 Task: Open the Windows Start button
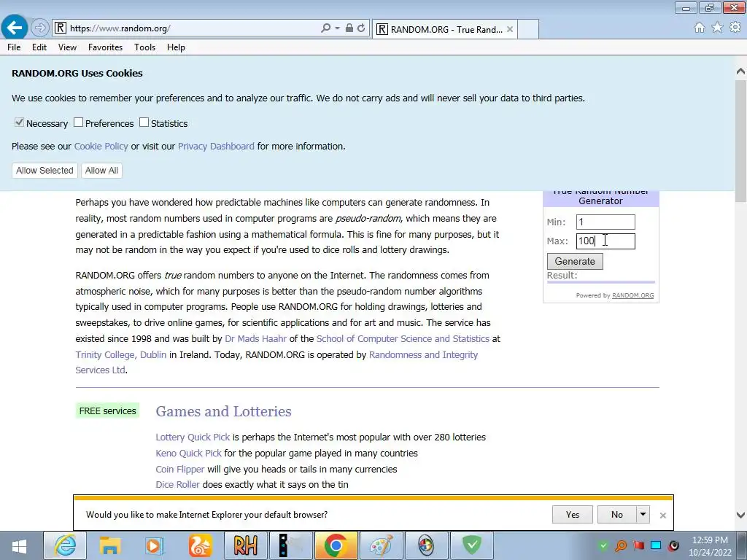click(x=19, y=545)
